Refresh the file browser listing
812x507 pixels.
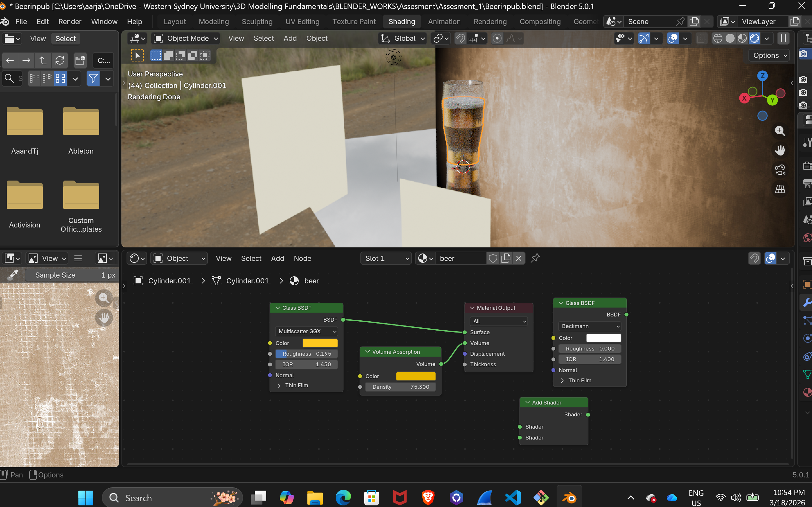(x=60, y=60)
